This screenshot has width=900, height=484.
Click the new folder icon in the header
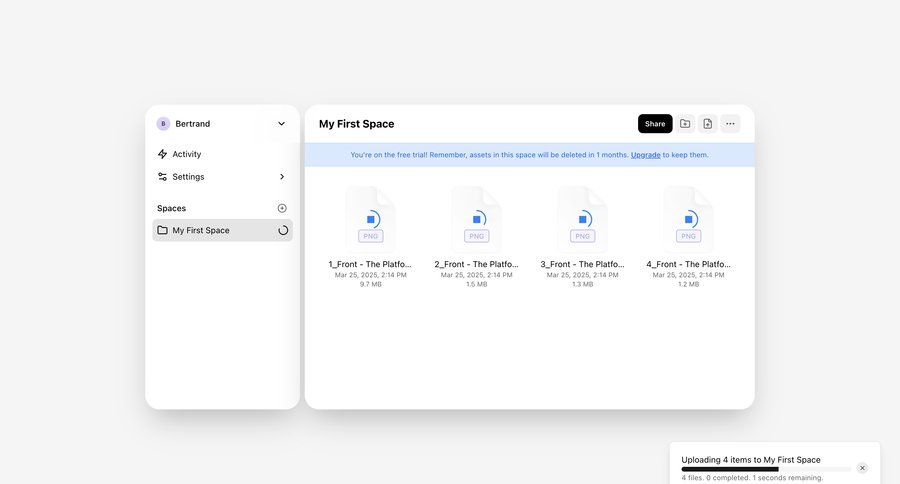(685, 124)
